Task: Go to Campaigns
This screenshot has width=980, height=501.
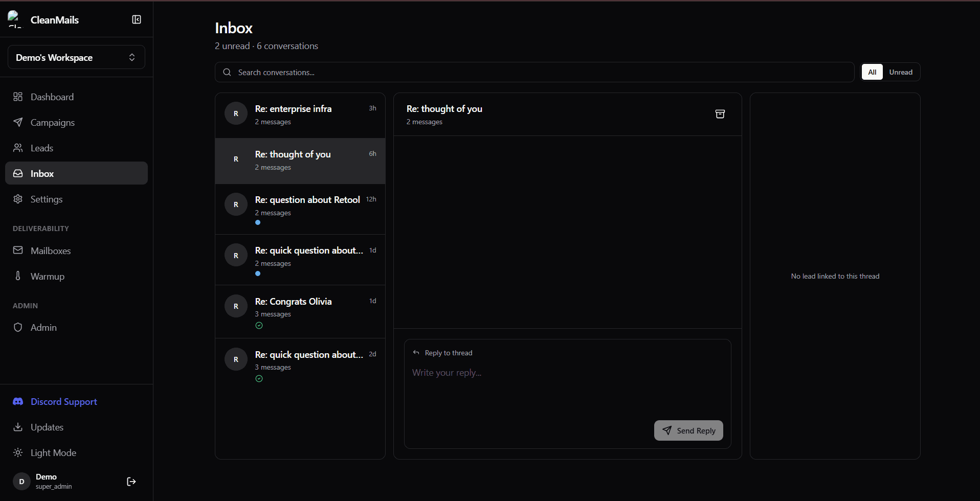Action: coord(76,123)
